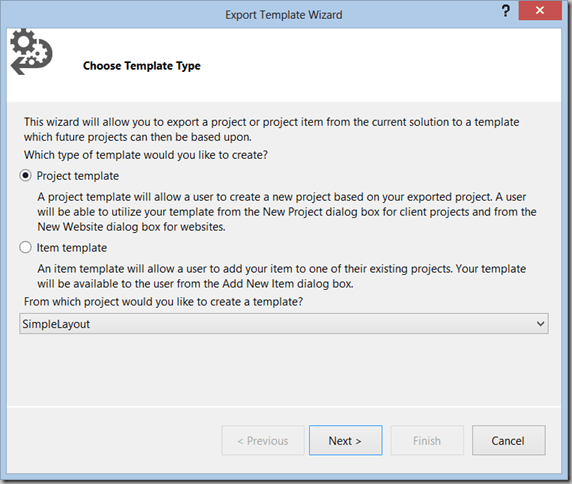The width and height of the screenshot is (572, 484).
Task: Click the project template description paragraph
Action: (287, 212)
